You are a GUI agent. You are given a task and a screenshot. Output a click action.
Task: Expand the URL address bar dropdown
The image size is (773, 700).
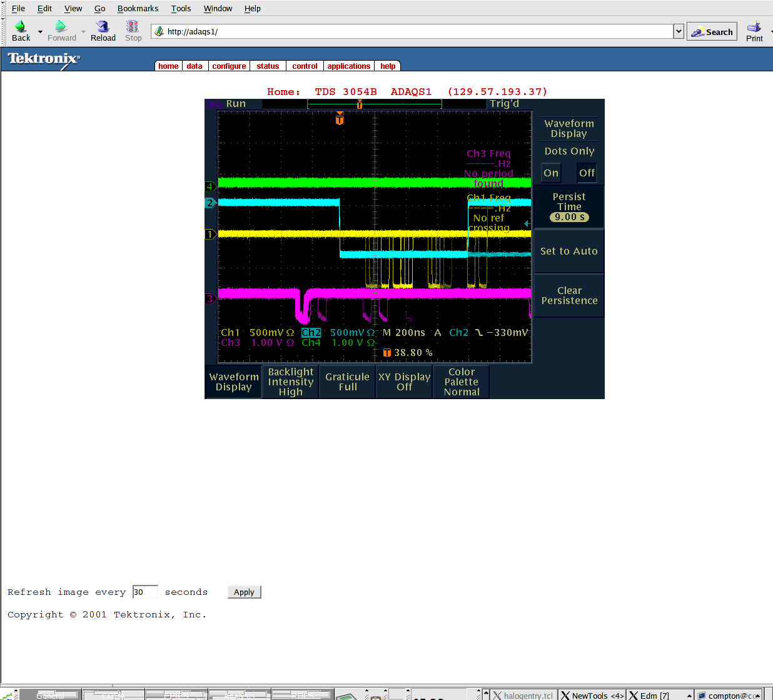(679, 31)
